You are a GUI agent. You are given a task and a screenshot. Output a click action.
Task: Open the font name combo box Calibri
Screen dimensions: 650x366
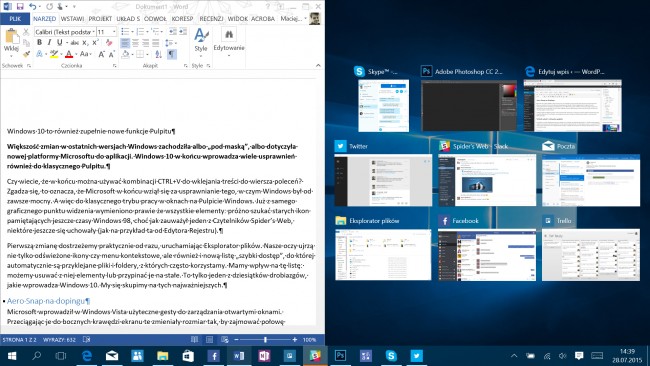click(65, 32)
